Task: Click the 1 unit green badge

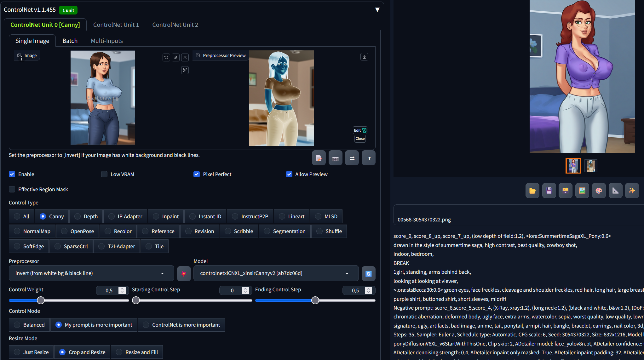Action: [x=68, y=10]
